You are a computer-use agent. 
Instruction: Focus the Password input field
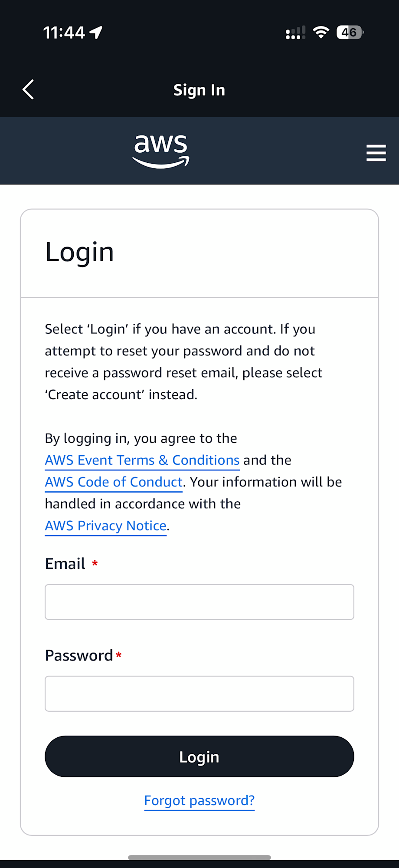(x=199, y=694)
